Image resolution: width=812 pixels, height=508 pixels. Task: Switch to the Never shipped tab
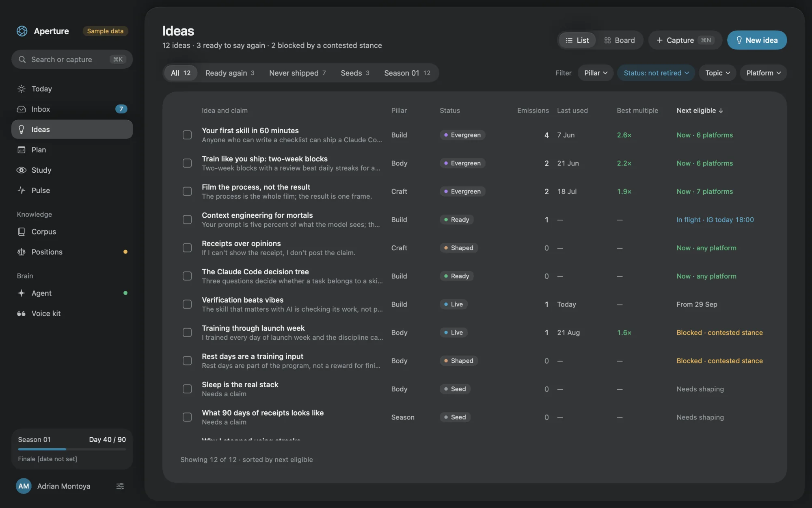pos(297,73)
